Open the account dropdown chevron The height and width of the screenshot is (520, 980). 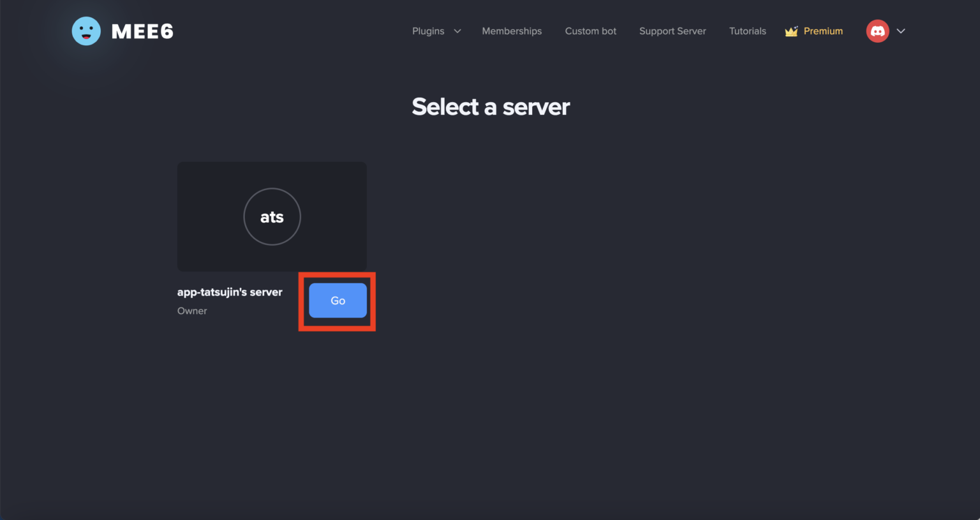[x=901, y=31]
